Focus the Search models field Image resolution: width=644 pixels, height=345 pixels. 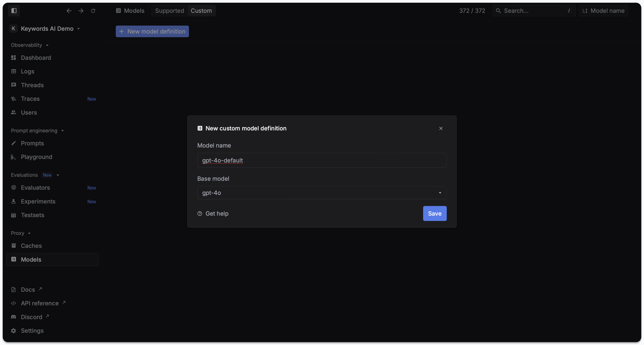pyautogui.click(x=534, y=11)
